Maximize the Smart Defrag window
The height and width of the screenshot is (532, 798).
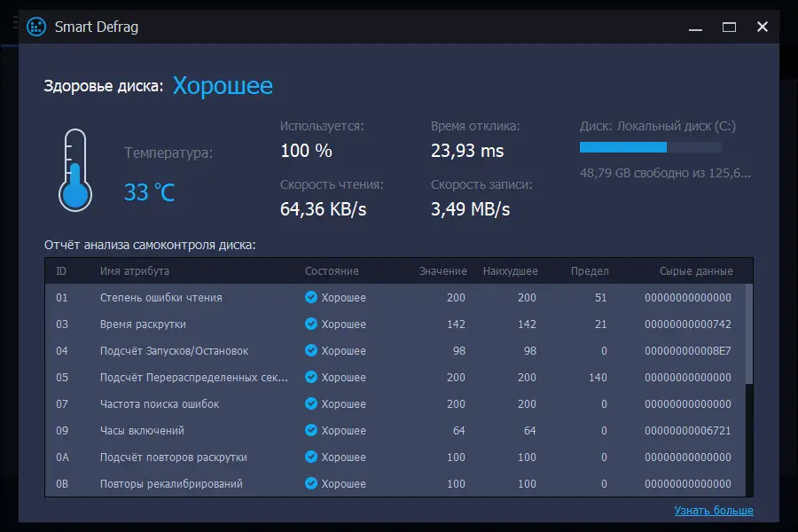[729, 27]
